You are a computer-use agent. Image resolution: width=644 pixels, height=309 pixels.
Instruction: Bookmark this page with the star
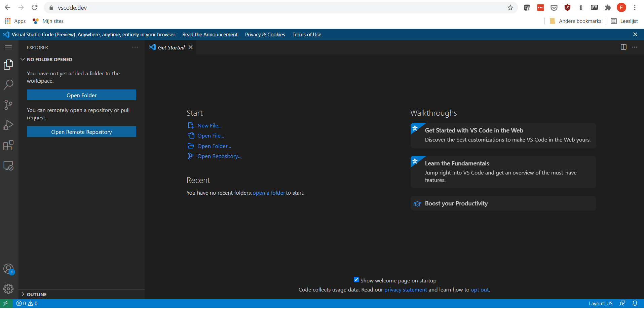(x=510, y=7)
